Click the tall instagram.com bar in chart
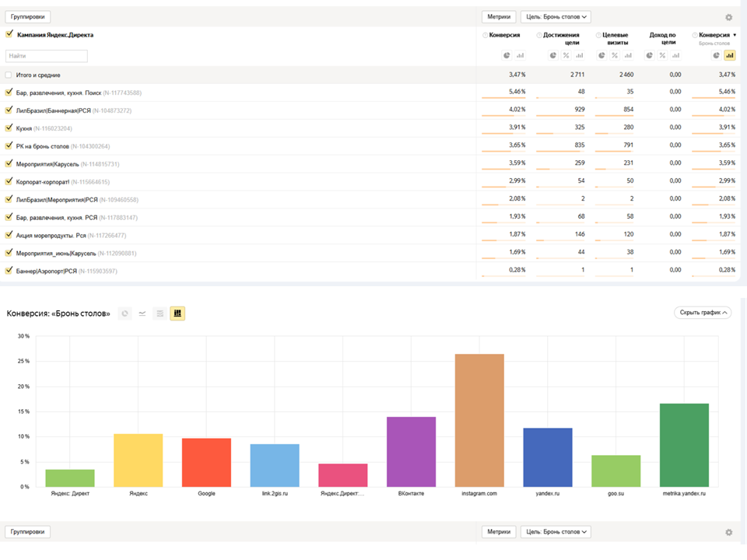This screenshot has height=560, width=747. [x=479, y=420]
